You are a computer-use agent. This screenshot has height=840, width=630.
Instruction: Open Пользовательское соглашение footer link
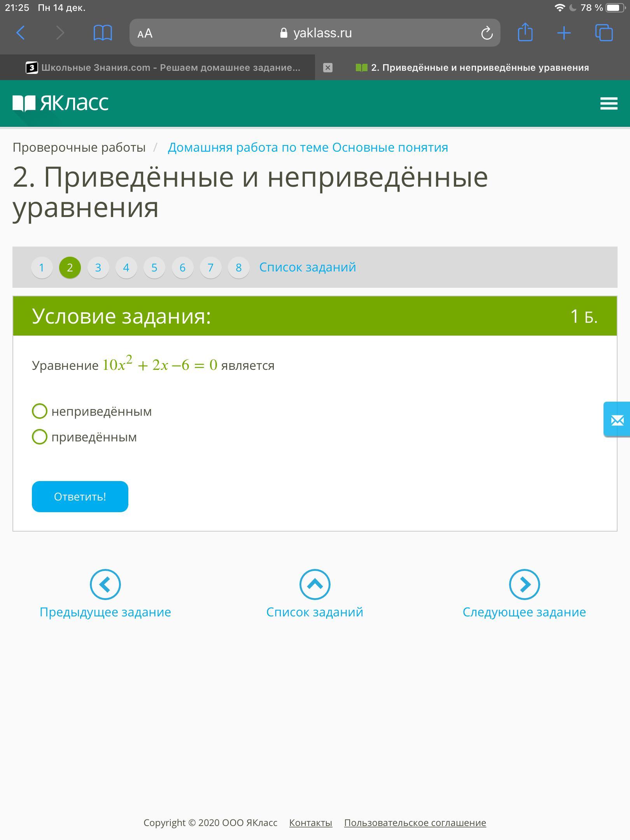[x=415, y=823]
